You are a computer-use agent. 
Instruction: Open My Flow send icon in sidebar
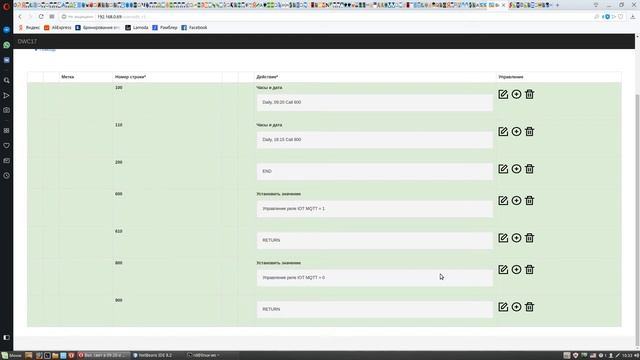pyautogui.click(x=7, y=96)
